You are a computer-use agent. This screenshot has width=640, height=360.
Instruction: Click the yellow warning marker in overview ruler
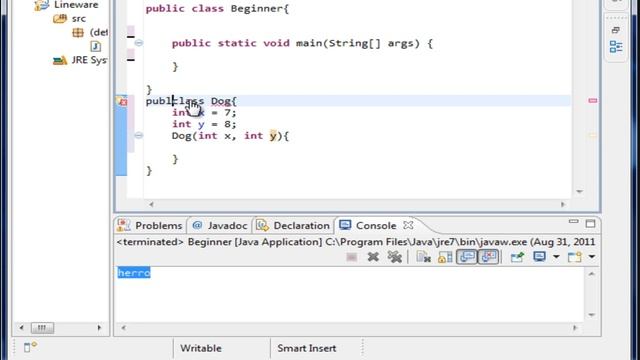[593, 136]
